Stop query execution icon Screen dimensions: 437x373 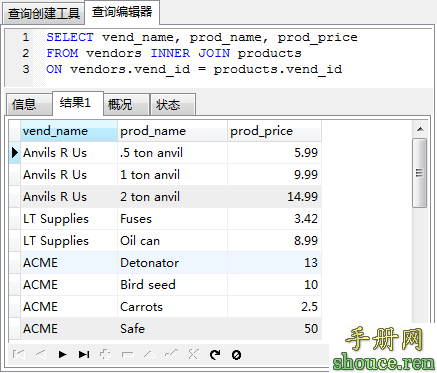(236, 355)
